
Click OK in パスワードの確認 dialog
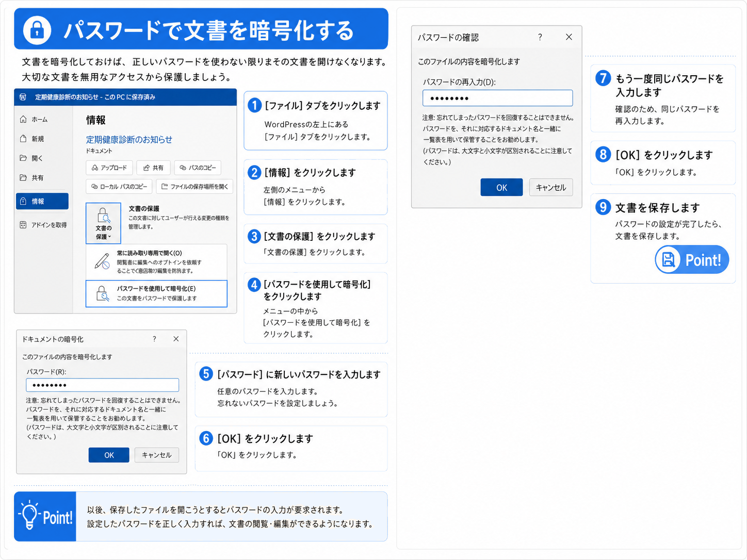[x=501, y=188]
